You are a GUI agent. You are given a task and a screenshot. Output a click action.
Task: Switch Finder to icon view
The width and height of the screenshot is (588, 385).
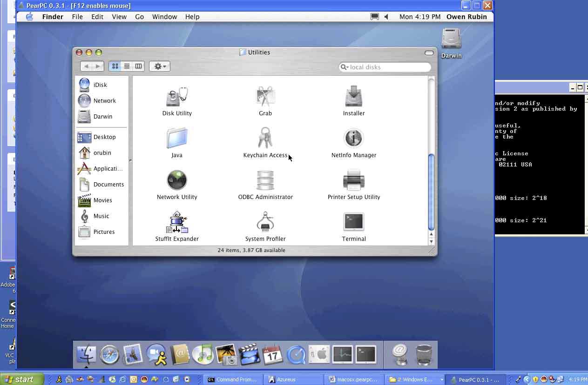tap(115, 66)
